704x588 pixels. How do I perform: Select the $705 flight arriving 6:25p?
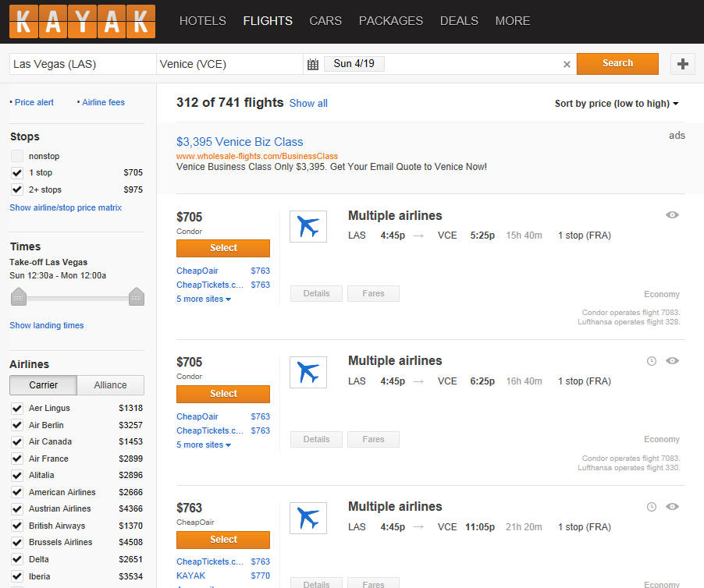[x=223, y=394]
